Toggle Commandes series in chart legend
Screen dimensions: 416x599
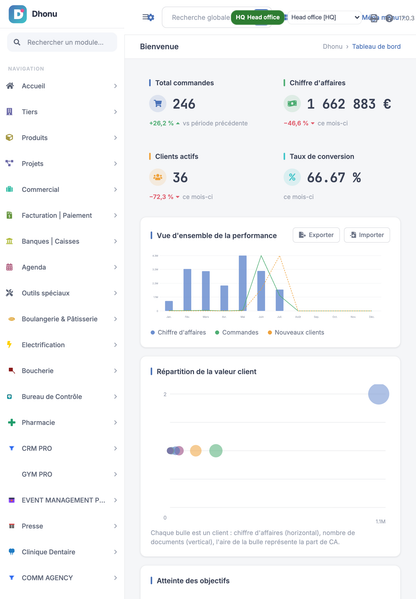click(x=237, y=332)
